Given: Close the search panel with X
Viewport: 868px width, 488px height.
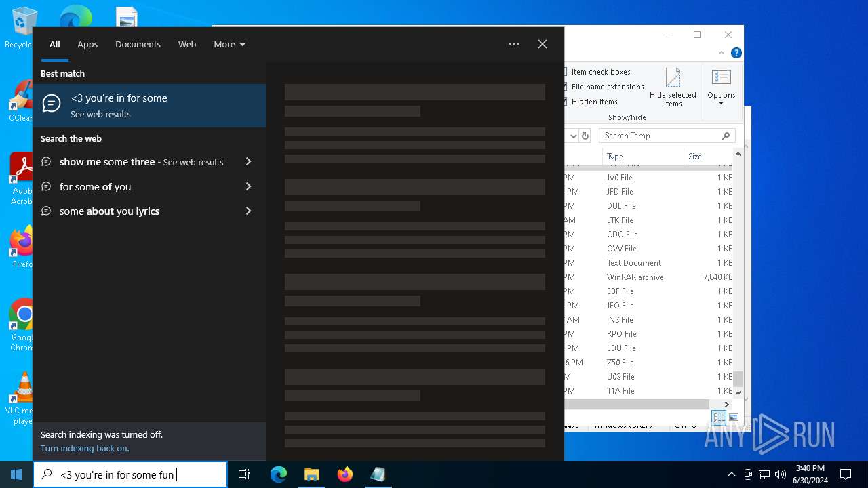Looking at the screenshot, I should tap(542, 44).
